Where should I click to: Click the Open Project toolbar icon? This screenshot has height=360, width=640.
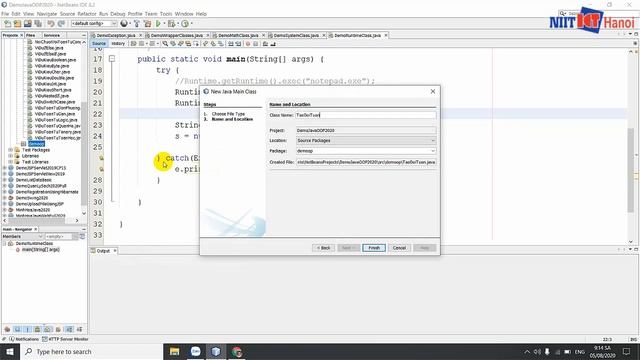pyautogui.click(x=28, y=24)
